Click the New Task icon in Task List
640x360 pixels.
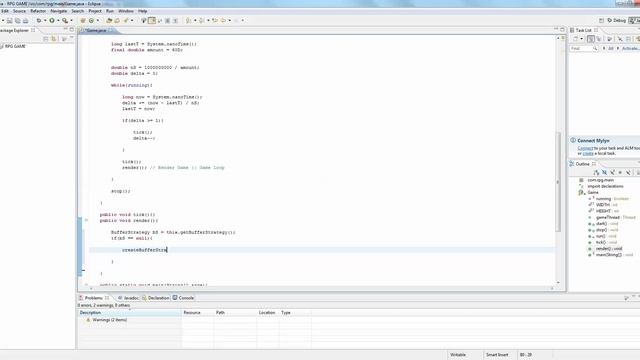[x=575, y=39]
